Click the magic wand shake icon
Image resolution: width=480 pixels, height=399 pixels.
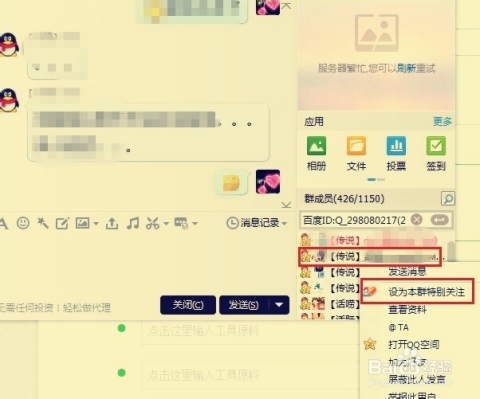[x=43, y=223]
